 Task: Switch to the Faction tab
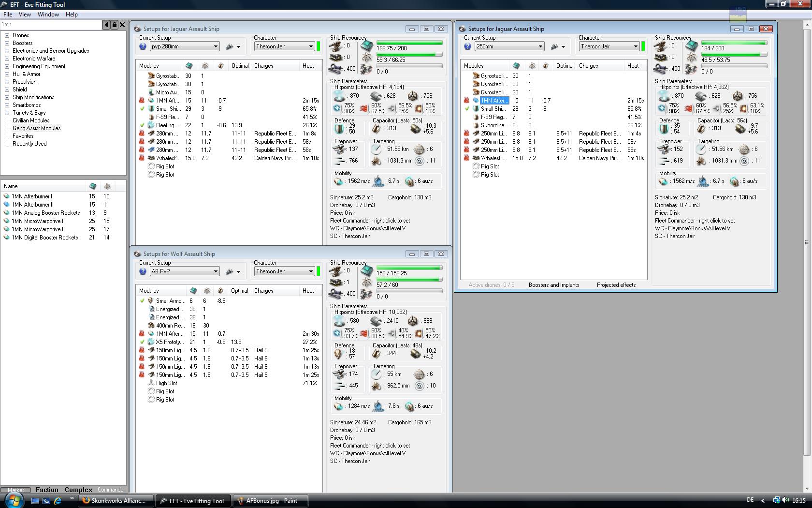pos(47,490)
